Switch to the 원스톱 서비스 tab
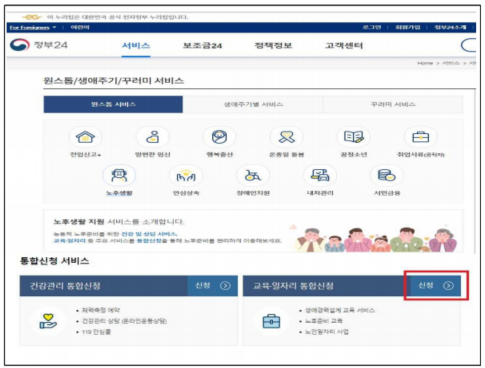 (x=113, y=104)
